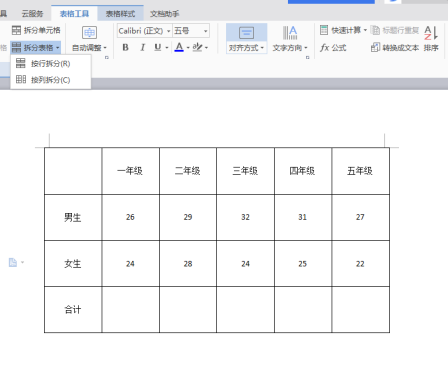Open the font size (五号) dropdown
This screenshot has height=379, width=448.
point(206,31)
